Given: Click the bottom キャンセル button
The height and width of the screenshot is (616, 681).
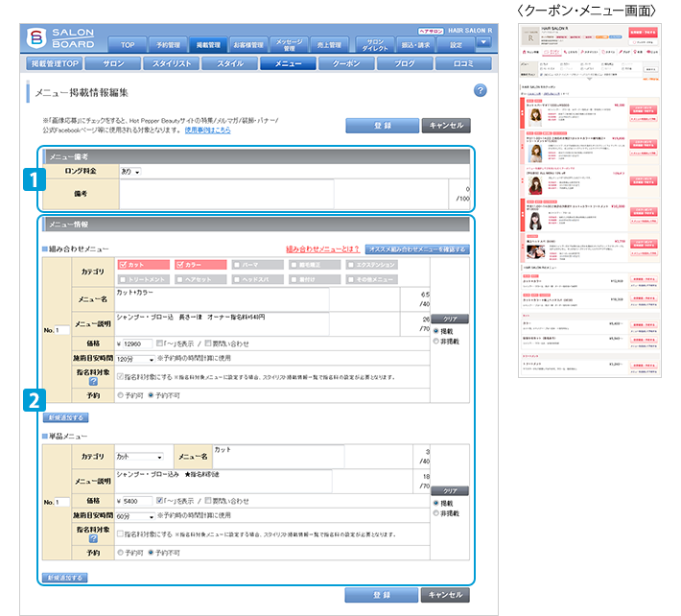Looking at the screenshot, I should point(445,595).
